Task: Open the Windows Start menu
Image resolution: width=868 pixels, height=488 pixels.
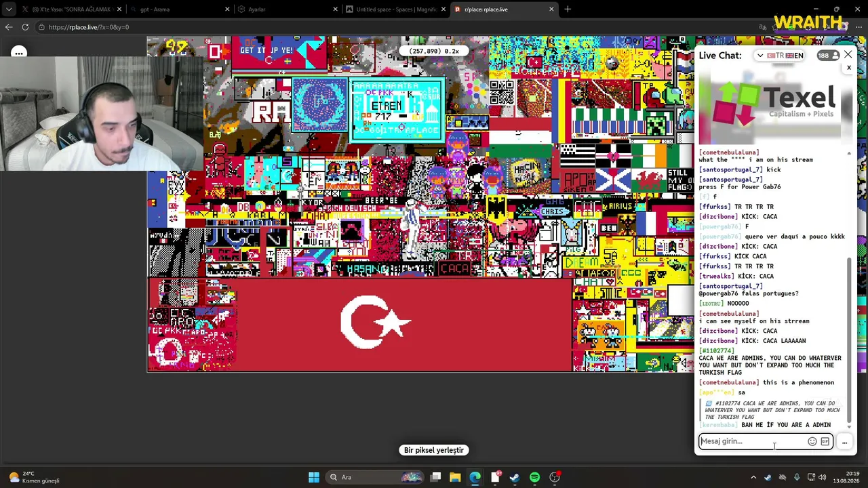Action: (x=314, y=477)
